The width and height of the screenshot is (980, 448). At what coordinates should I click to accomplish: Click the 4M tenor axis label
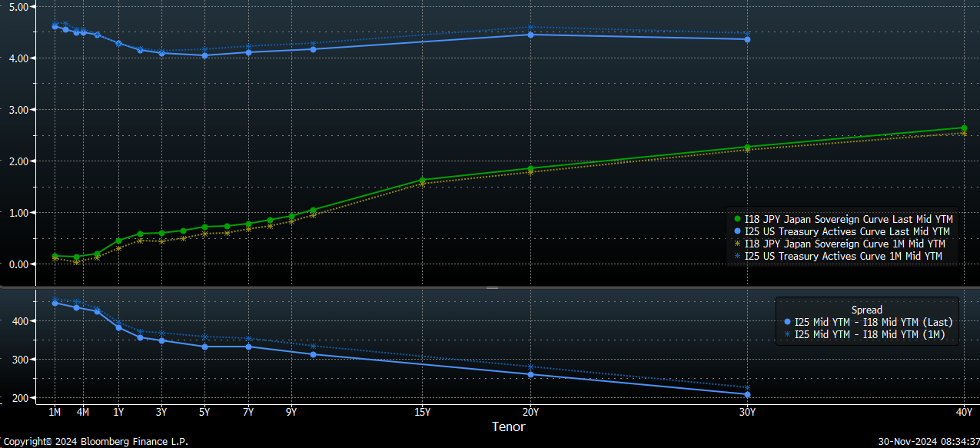coord(83,413)
